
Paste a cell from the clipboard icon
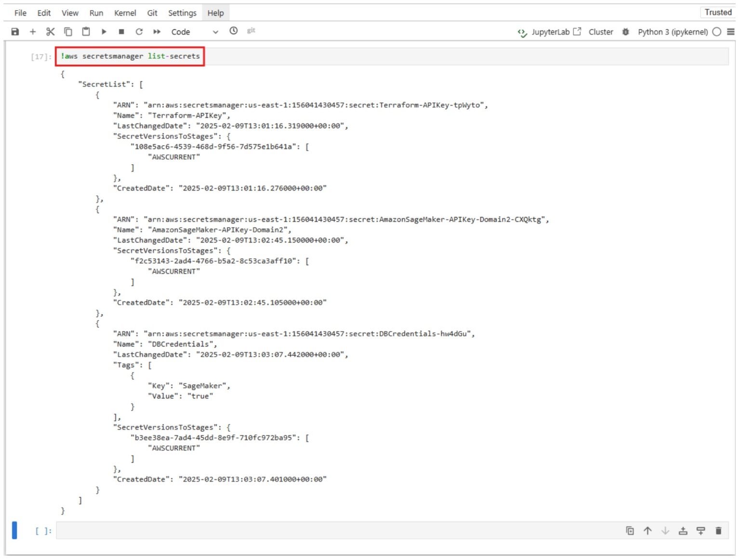pos(86,31)
